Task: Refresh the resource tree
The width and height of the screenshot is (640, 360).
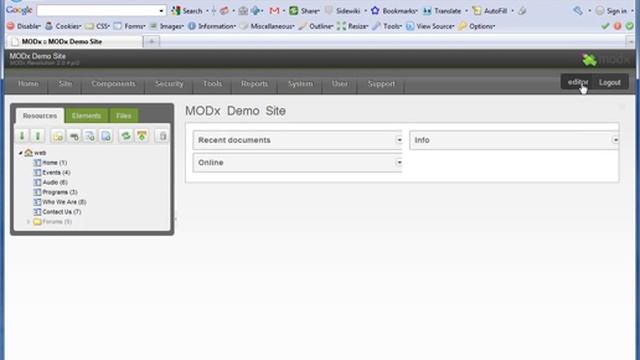Action: point(126,136)
